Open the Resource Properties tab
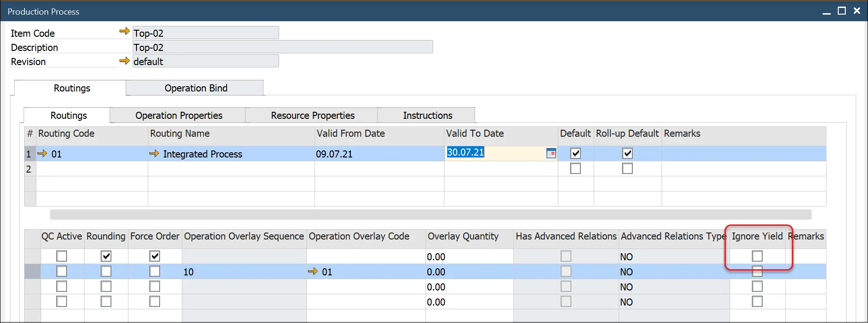Image resolution: width=868 pixels, height=323 pixels. click(312, 116)
